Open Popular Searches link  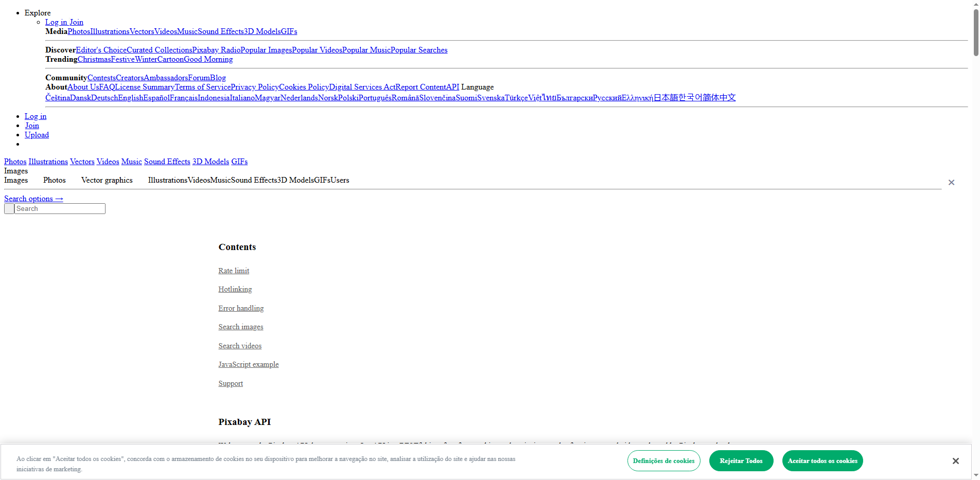[419, 50]
